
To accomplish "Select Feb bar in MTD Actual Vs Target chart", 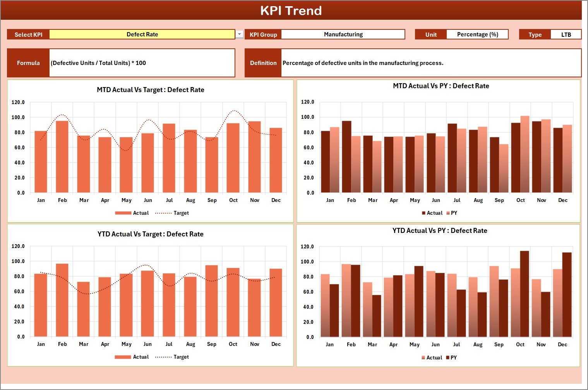I will (62, 157).
